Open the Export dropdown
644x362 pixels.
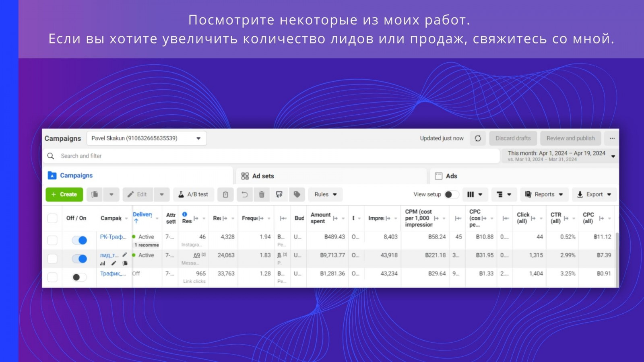pos(594,194)
